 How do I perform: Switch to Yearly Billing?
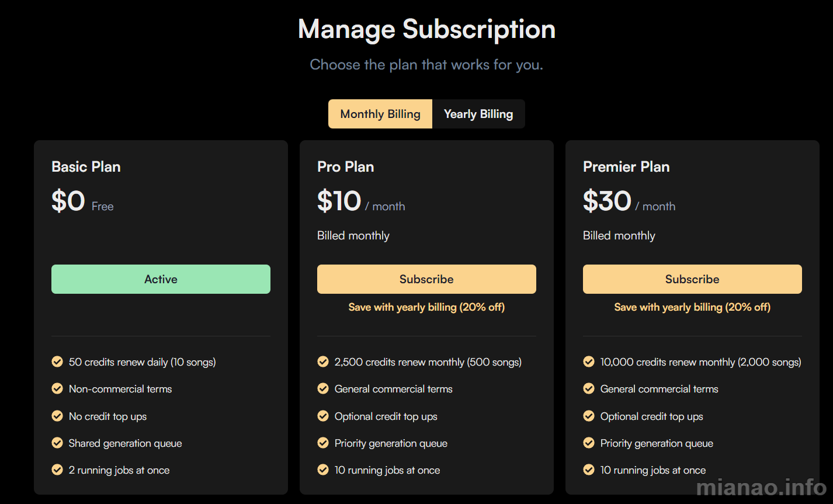(x=478, y=114)
